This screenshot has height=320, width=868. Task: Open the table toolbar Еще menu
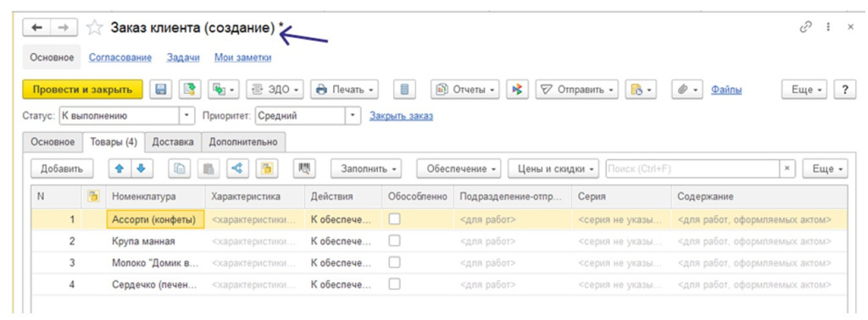[x=825, y=169]
